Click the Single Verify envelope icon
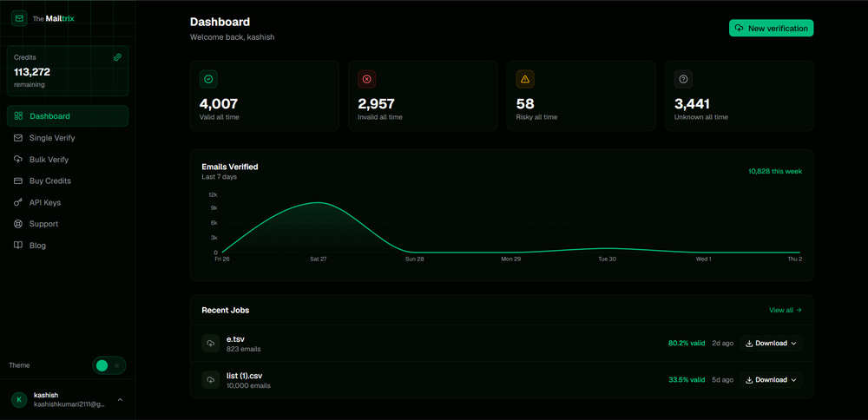The width and height of the screenshot is (868, 420). [18, 138]
